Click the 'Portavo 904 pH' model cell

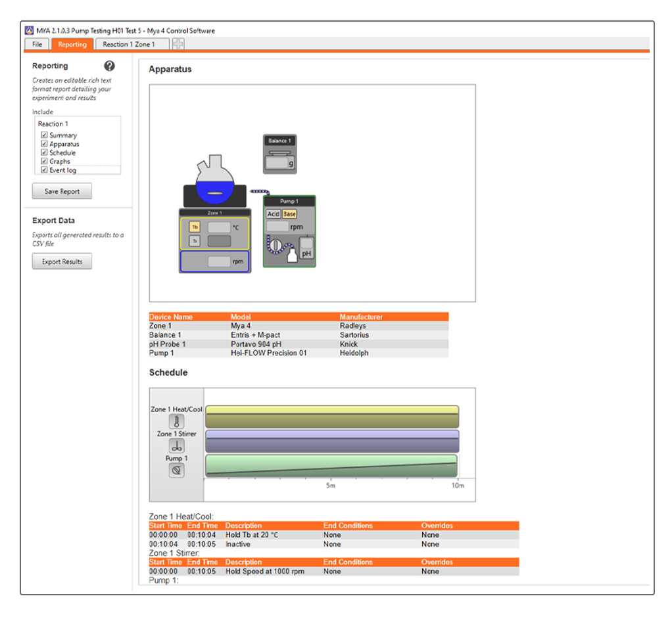pyautogui.click(x=256, y=344)
